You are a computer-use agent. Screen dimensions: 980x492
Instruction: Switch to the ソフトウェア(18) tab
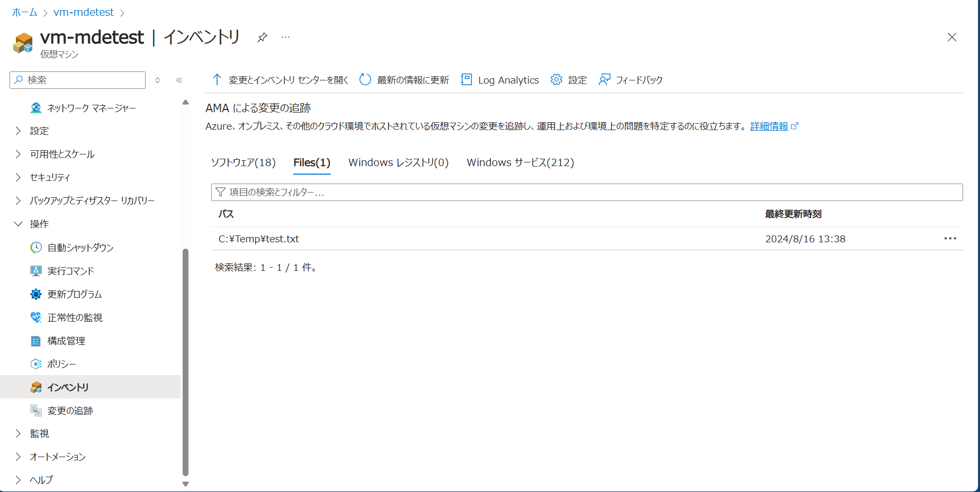pos(243,162)
